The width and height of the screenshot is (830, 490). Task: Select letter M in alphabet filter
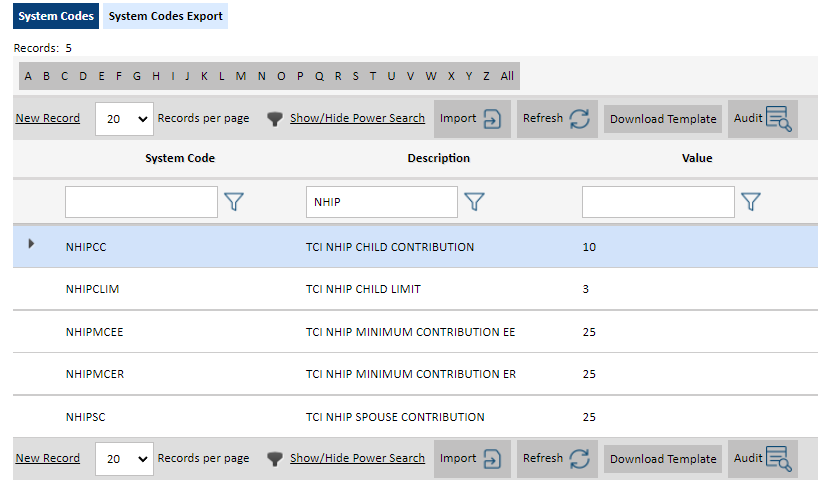pos(241,76)
